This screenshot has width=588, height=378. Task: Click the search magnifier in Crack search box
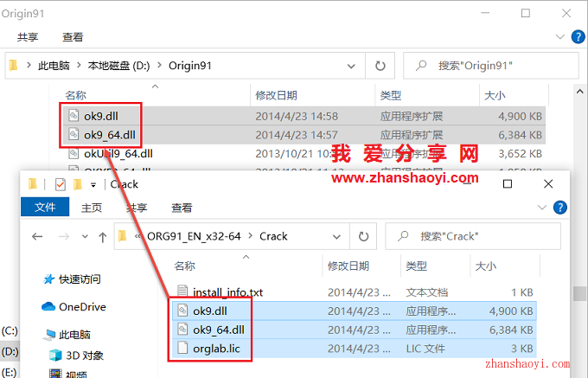click(x=403, y=236)
